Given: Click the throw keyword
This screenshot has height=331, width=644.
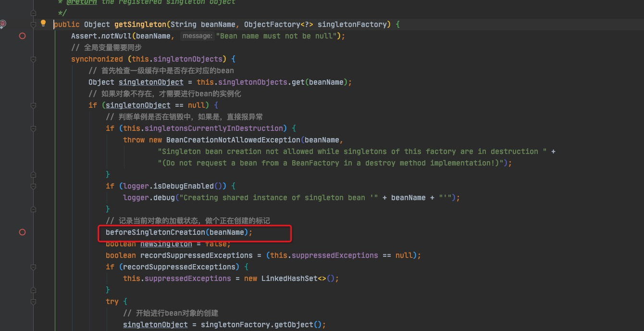Looking at the screenshot, I should click(x=134, y=140).
